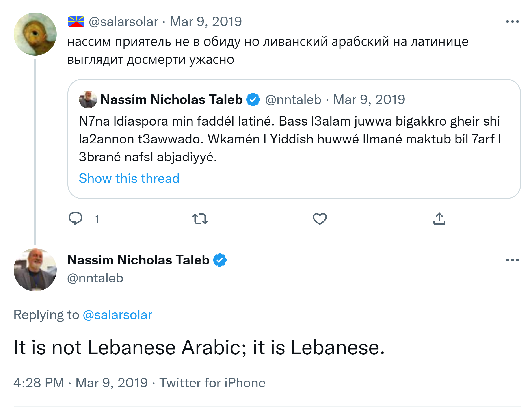Image resolution: width=532 pixels, height=414 pixels.
Task: Open more options on the salarsolar tweet
Action: click(512, 22)
